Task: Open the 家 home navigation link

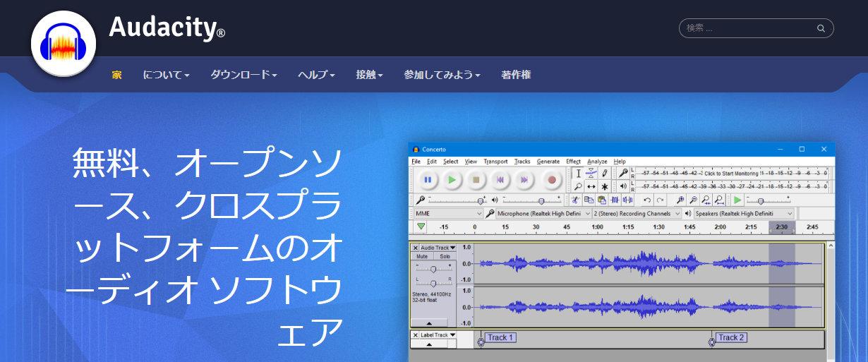Action: 116,74
